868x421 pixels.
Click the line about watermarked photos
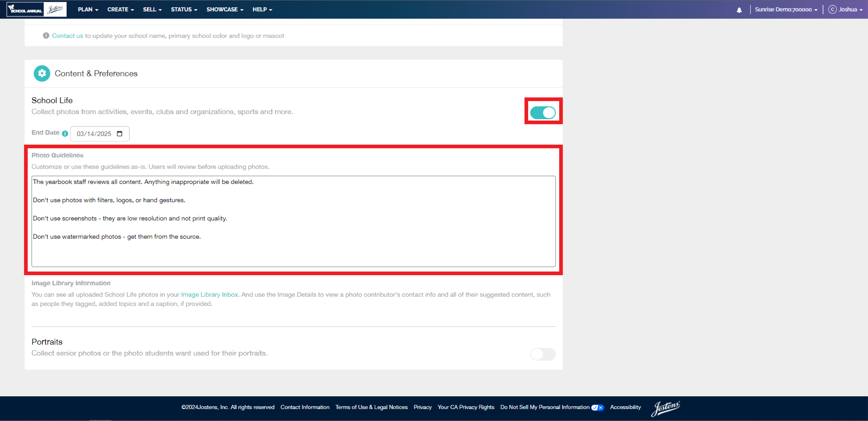[117, 237]
